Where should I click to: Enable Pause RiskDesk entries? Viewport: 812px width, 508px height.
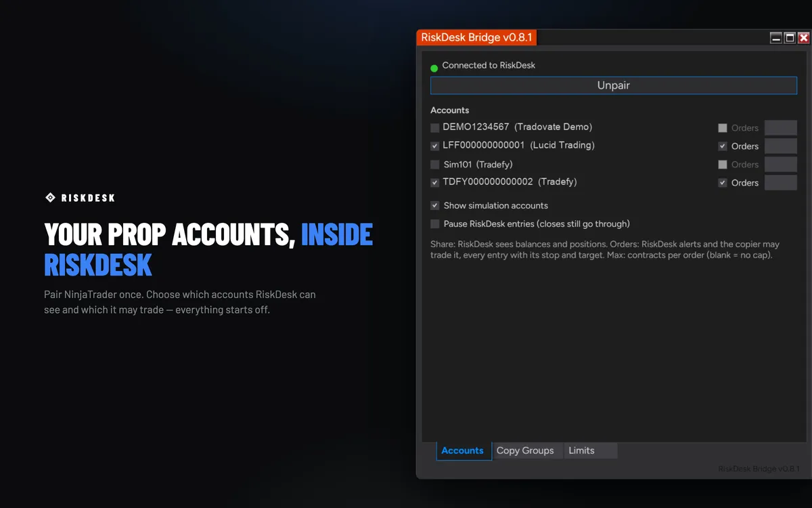click(x=435, y=224)
